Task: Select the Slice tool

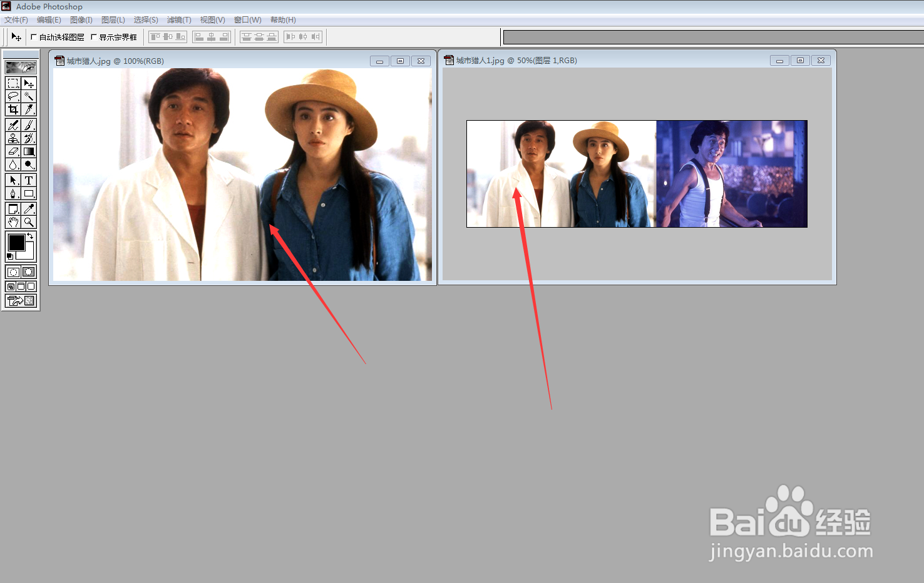Action: pyautogui.click(x=29, y=109)
